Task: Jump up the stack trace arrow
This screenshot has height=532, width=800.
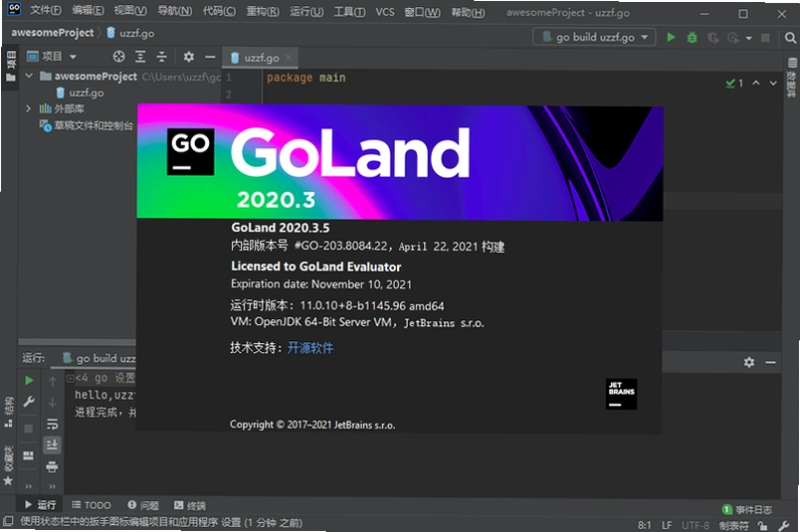Action: point(52,381)
